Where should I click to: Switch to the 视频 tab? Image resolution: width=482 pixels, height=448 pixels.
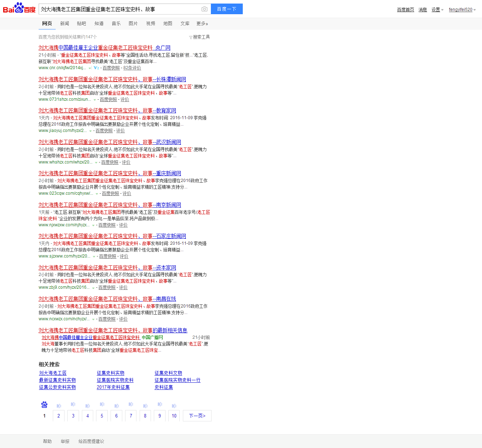coord(151,23)
